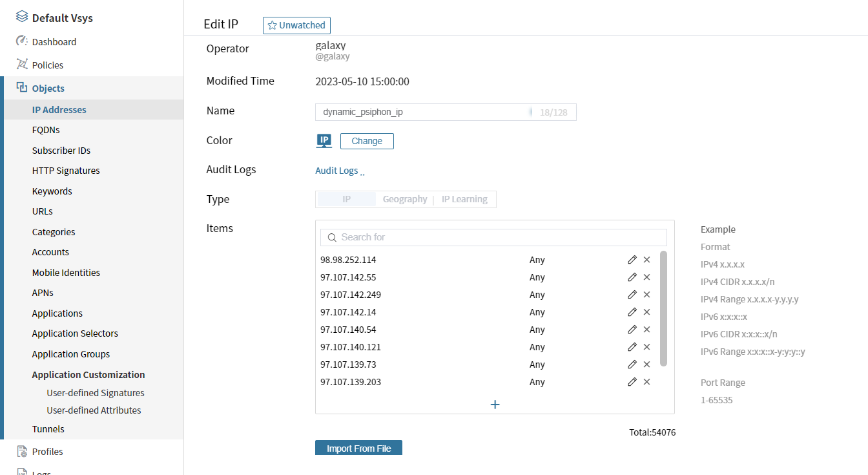This screenshot has height=475, width=868.
Task: Open the Default Vsys selector
Action: tap(62, 18)
